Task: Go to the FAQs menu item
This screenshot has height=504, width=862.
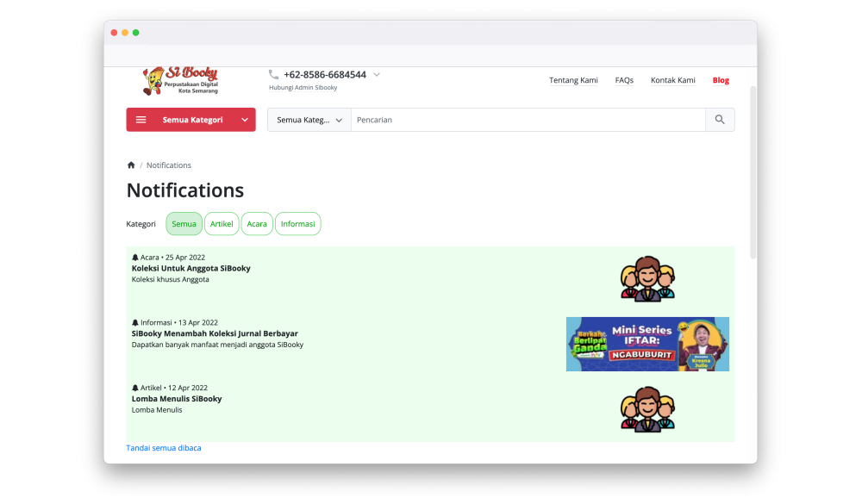Action: (x=624, y=80)
